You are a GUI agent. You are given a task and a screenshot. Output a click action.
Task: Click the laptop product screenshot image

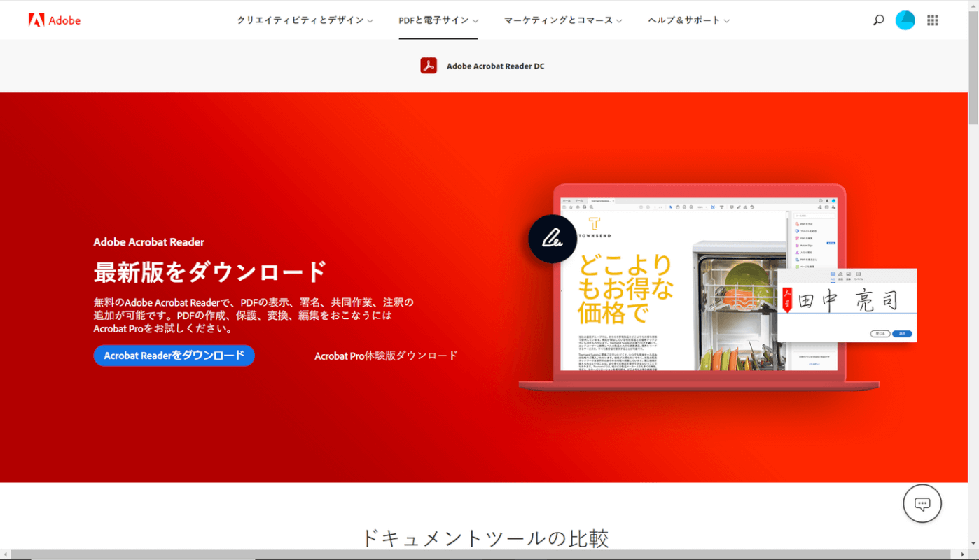pos(699,287)
